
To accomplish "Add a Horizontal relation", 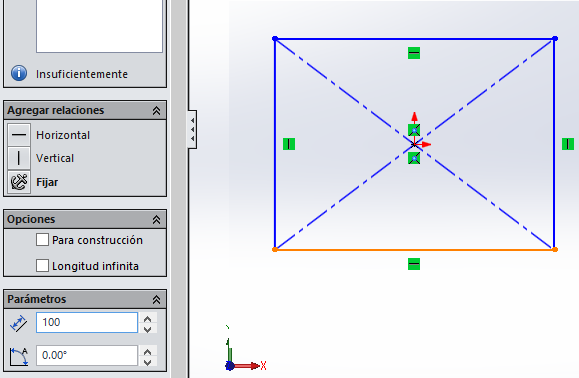I will [x=63, y=135].
